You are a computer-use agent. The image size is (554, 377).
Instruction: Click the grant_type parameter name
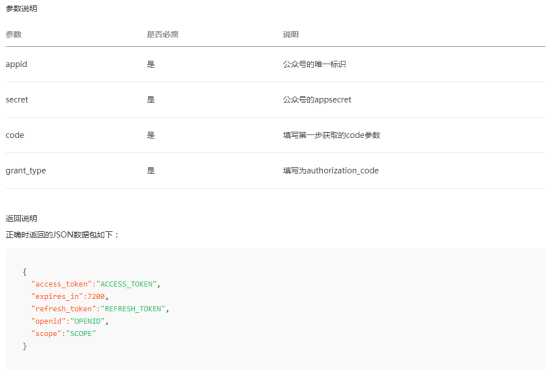pos(26,171)
